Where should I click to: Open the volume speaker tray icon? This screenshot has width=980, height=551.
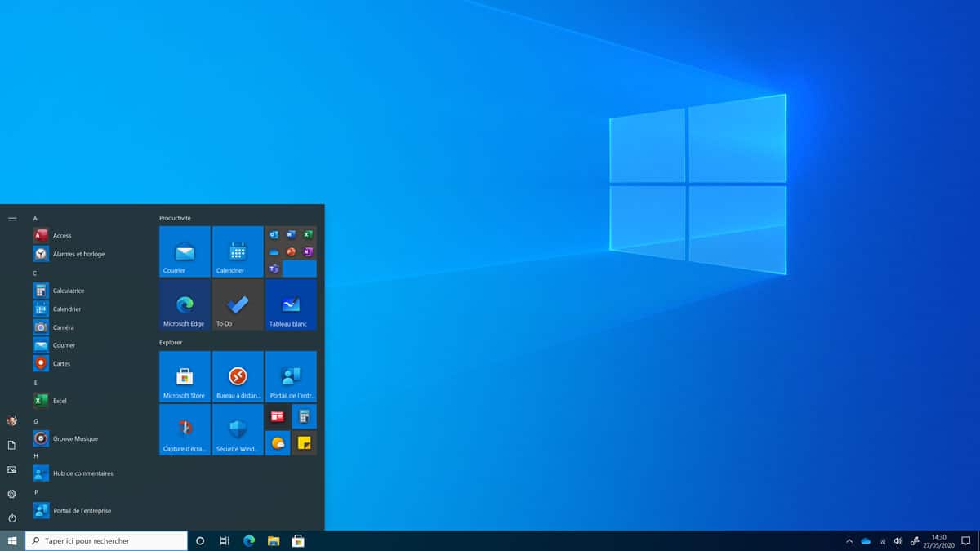tap(898, 541)
